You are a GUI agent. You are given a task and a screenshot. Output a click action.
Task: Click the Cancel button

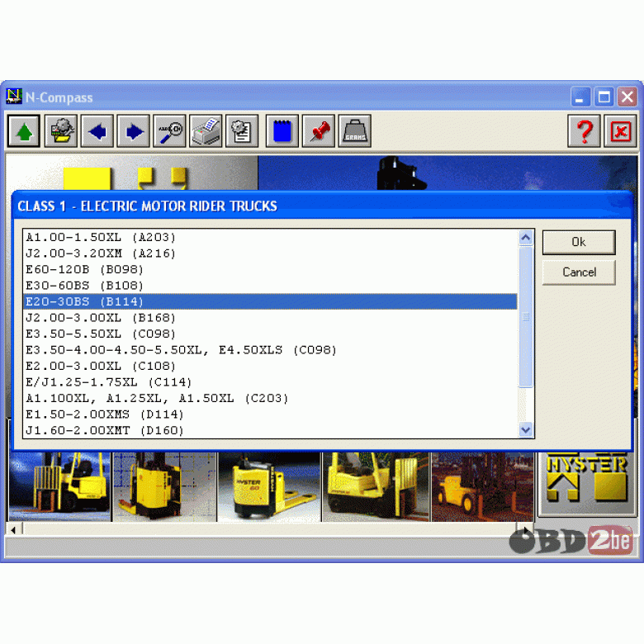coord(579,272)
